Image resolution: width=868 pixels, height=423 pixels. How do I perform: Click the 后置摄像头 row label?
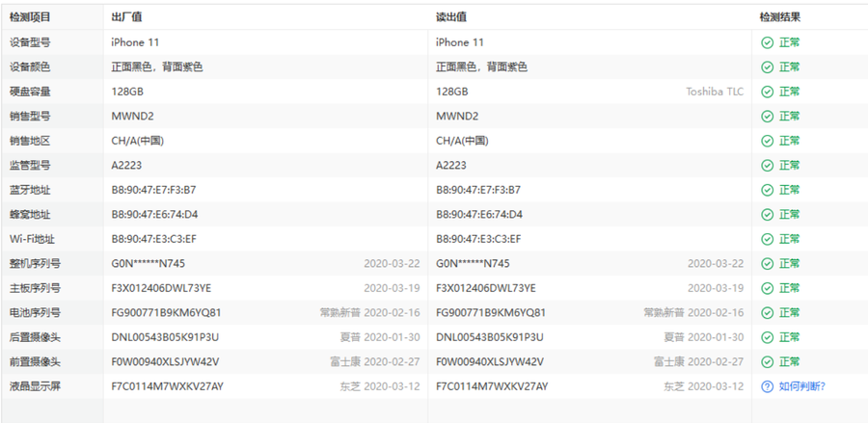point(35,337)
